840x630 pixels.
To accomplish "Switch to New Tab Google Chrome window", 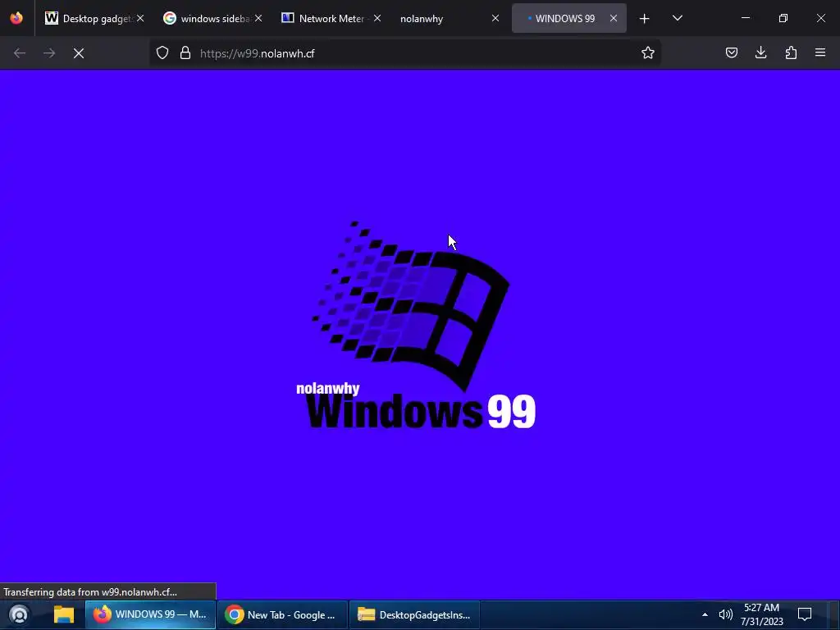I will 282,614.
